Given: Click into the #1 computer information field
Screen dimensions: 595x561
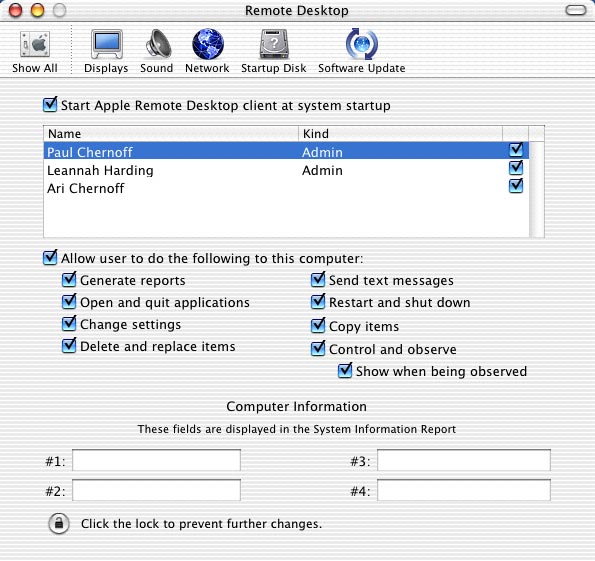Looking at the screenshot, I should [156, 460].
